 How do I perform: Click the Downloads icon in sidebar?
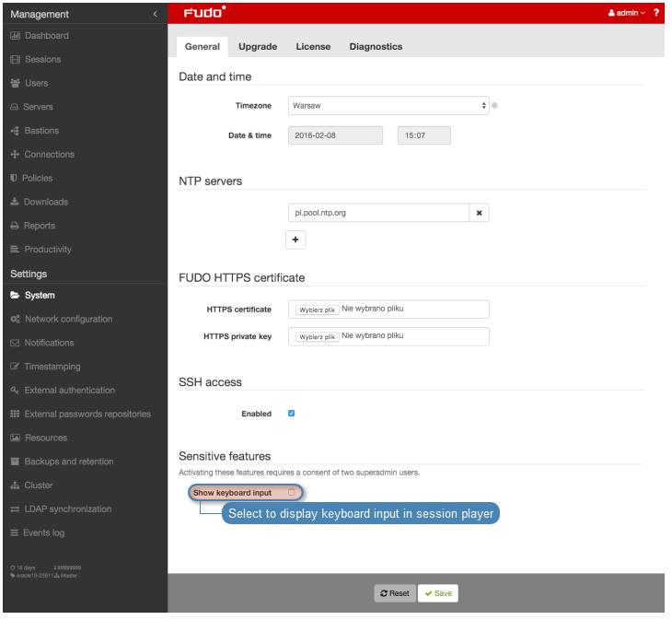15,202
